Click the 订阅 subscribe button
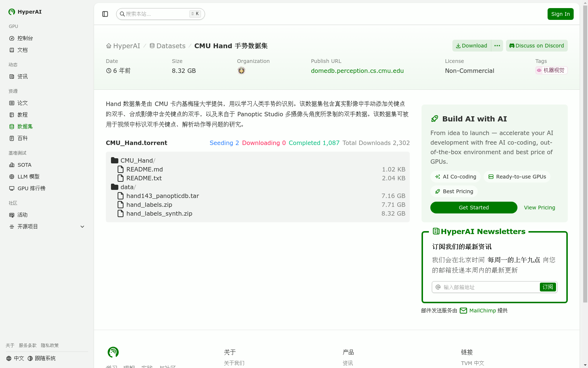The width and height of the screenshot is (588, 368). [x=548, y=287]
